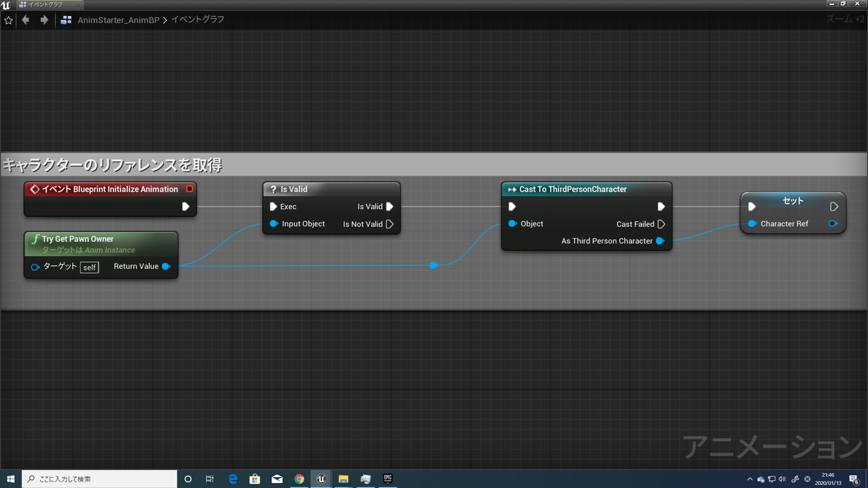The image size is (868, 488).
Task: Open Epic Games Launcher from the taskbar
Action: (388, 479)
